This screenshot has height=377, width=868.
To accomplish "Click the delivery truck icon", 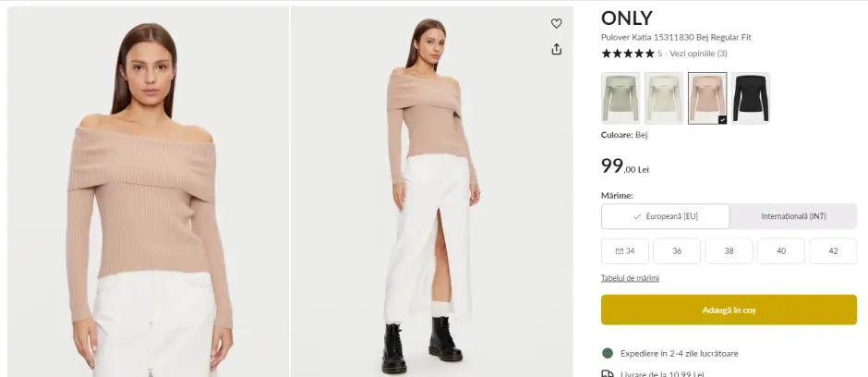I will point(608,373).
